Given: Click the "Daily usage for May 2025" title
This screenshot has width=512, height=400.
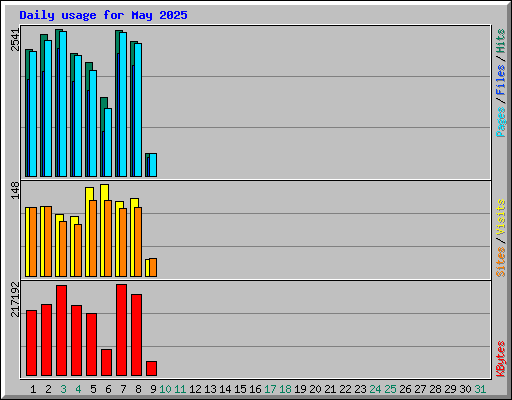Looking at the screenshot, I should [x=103, y=15].
